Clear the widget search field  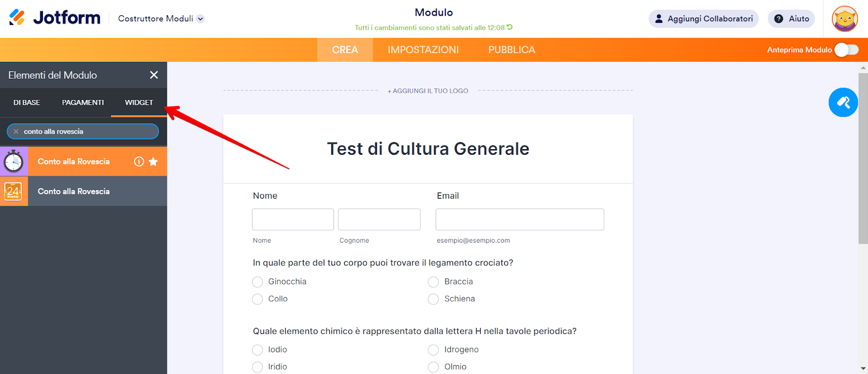coord(16,131)
